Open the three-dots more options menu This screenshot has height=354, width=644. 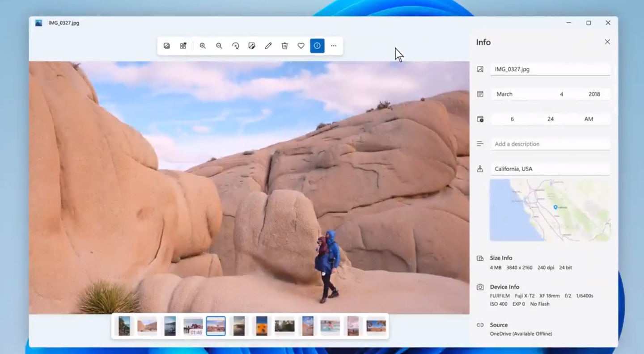pos(334,46)
